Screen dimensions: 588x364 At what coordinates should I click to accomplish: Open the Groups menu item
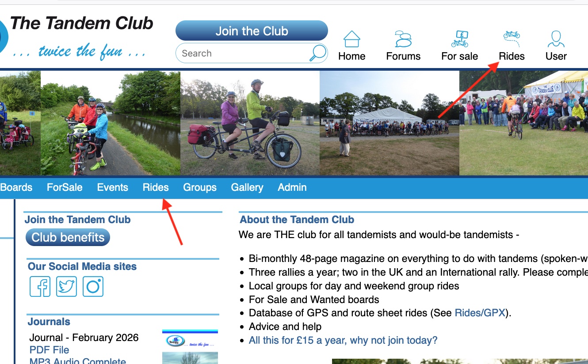click(x=200, y=187)
